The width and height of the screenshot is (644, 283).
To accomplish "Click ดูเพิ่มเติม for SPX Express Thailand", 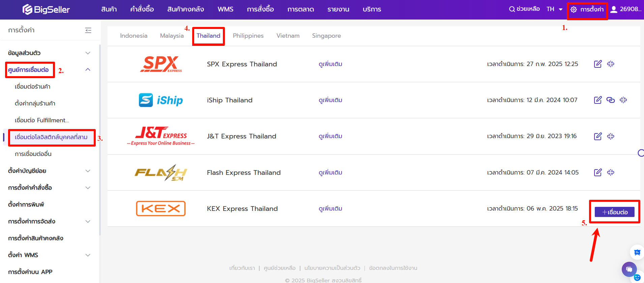I will point(330,64).
